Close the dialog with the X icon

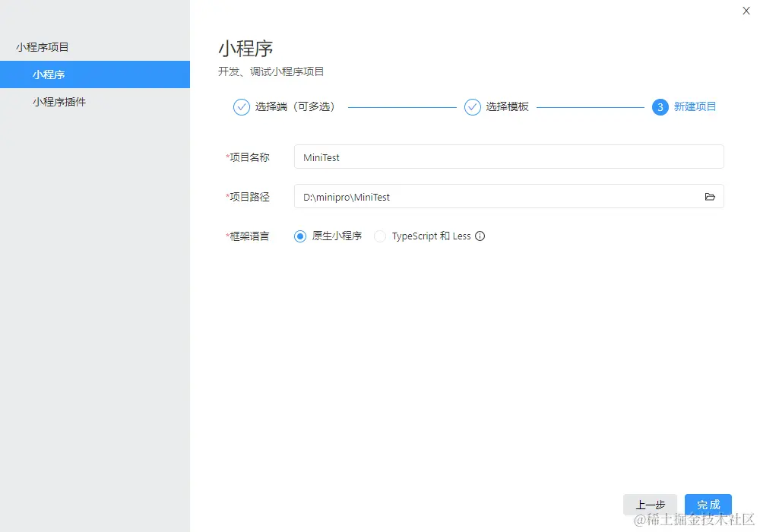(746, 11)
